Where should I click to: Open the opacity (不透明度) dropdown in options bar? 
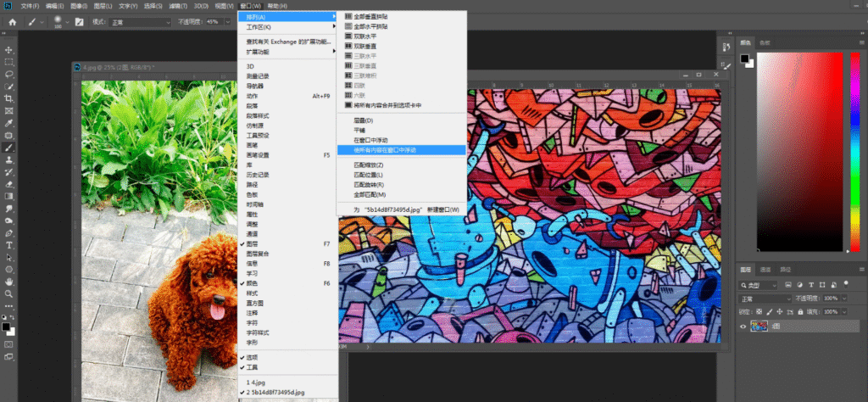(x=227, y=22)
